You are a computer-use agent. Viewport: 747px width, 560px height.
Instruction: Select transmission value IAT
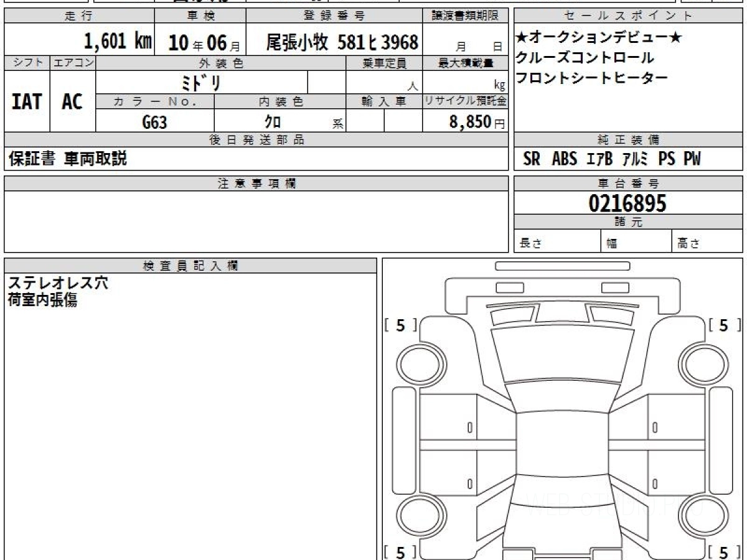[x=27, y=101]
